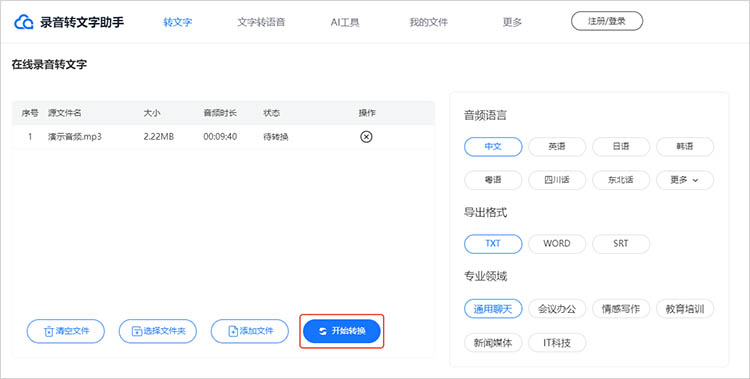Screen dimensions: 750x379
Task: Click the 00:09:40 duration cell
Action: (x=220, y=137)
